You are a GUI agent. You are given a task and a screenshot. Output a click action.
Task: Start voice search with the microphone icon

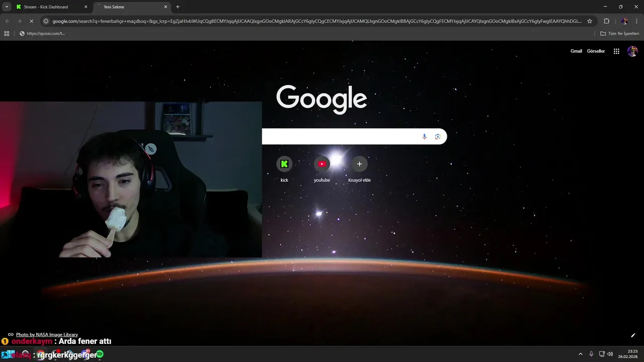[424, 137]
